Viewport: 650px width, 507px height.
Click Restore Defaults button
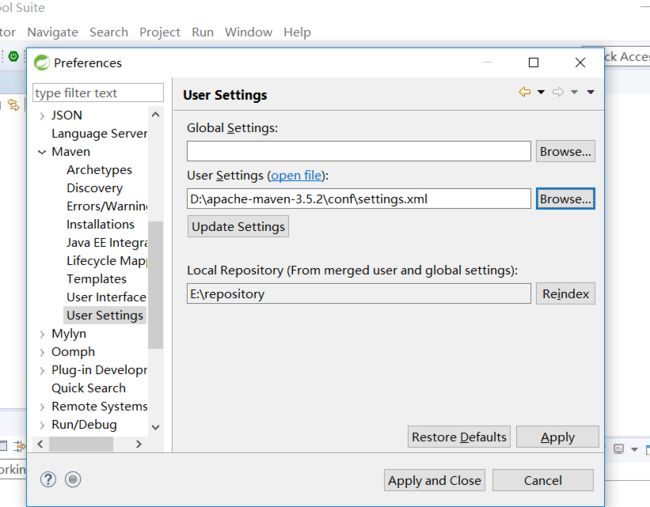(459, 437)
